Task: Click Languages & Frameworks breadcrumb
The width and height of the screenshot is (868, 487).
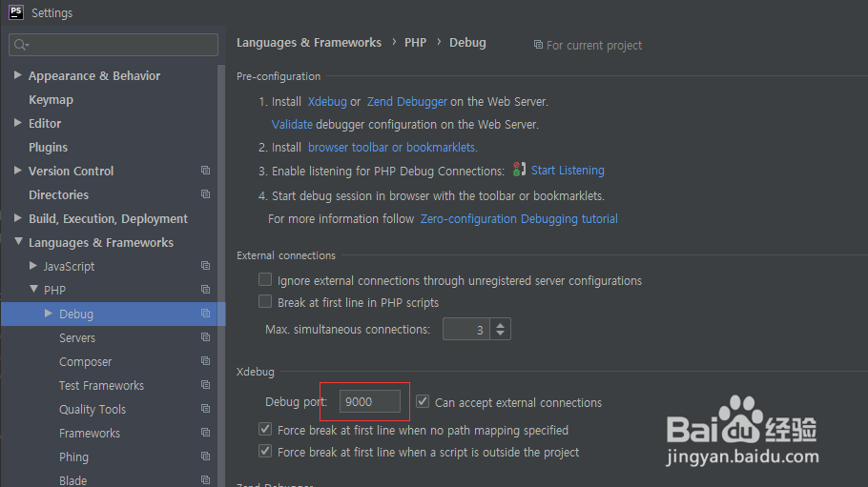Action: (x=309, y=43)
